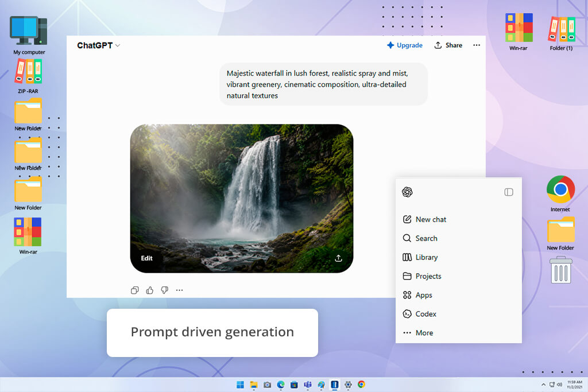Click the Prompt driven generation caption

(x=212, y=332)
